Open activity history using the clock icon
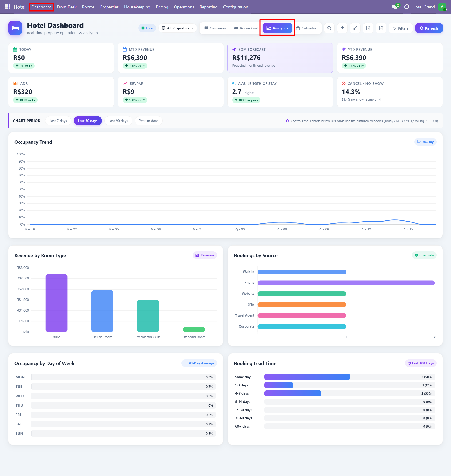The image size is (451, 476). (x=407, y=7)
